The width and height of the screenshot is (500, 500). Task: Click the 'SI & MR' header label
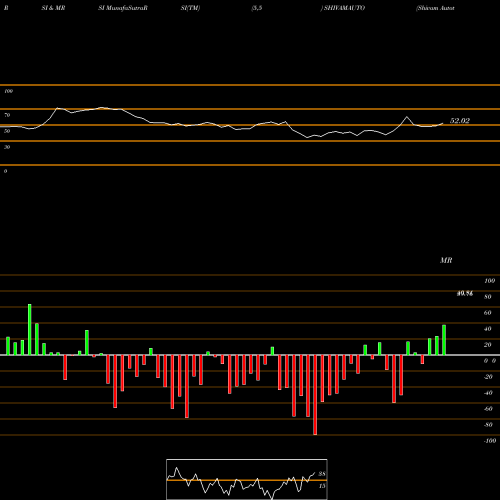coord(53,8)
